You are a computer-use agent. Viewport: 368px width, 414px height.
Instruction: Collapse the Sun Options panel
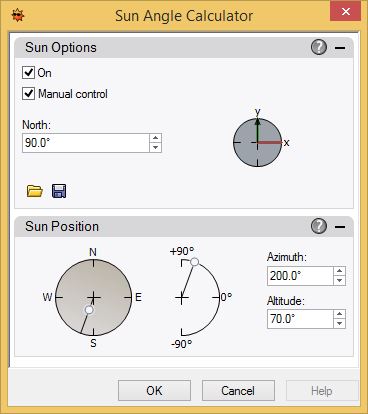(x=340, y=48)
